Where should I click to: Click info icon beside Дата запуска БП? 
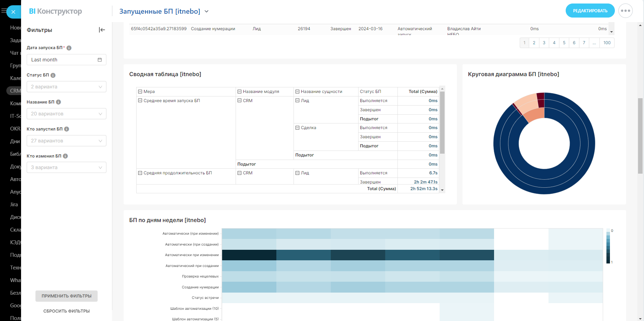69,48
